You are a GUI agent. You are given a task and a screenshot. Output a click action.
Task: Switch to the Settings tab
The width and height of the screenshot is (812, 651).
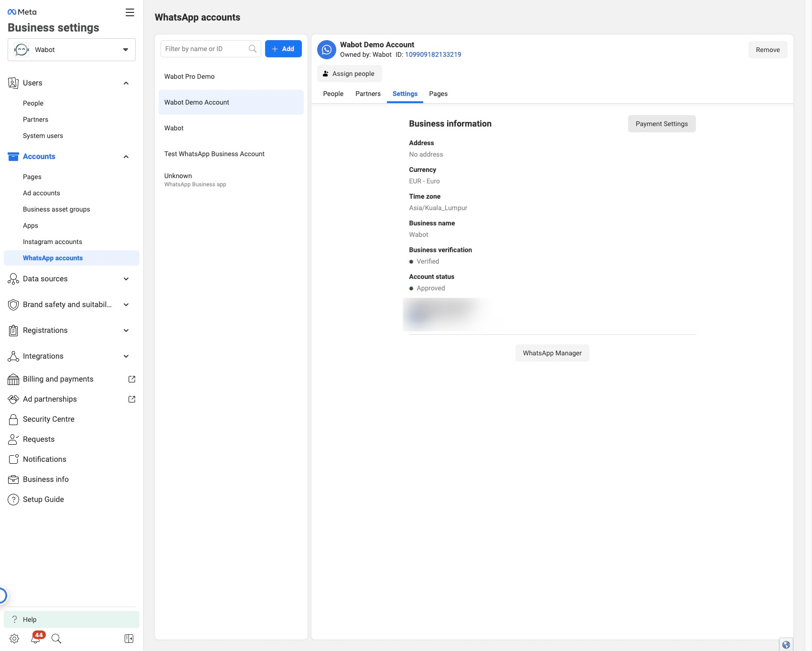[x=405, y=94]
